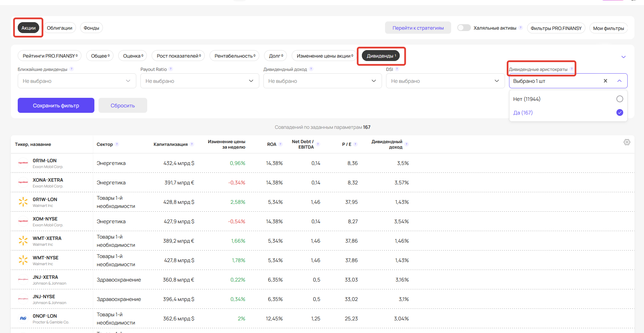Screen dimensions: 644x333
Task: Click the Сбросить button
Action: click(123, 105)
